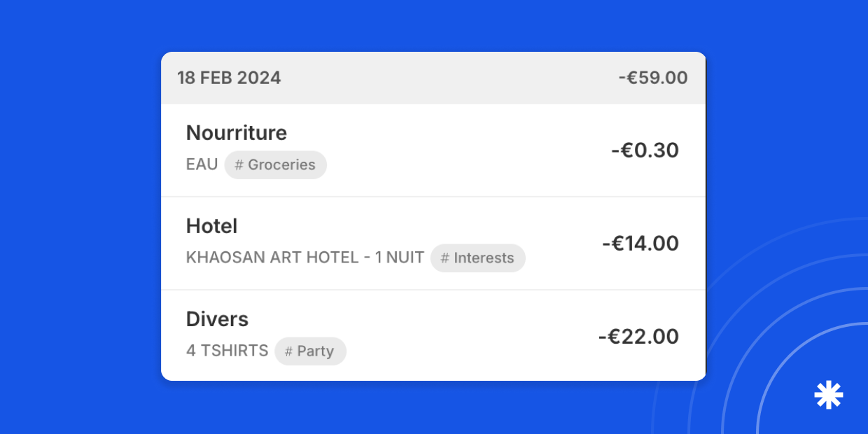The width and height of the screenshot is (868, 434).
Task: Select the Interests hashtag tag
Action: 478,258
